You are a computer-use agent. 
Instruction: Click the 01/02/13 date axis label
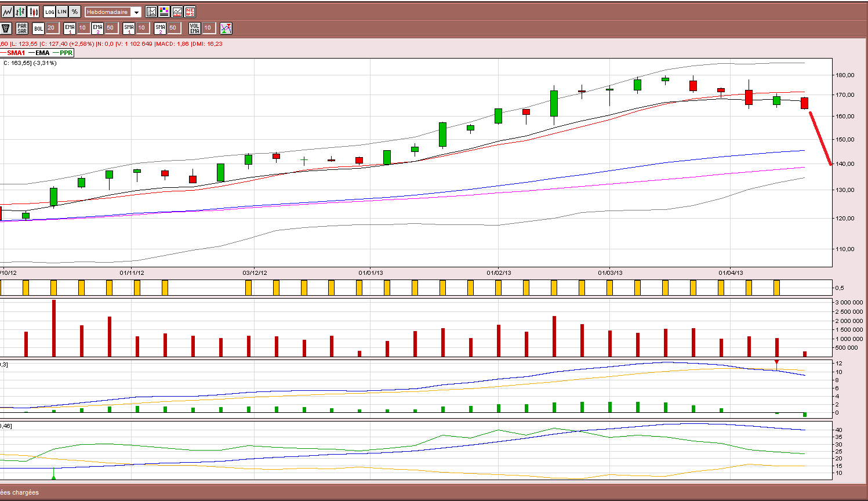(x=499, y=273)
